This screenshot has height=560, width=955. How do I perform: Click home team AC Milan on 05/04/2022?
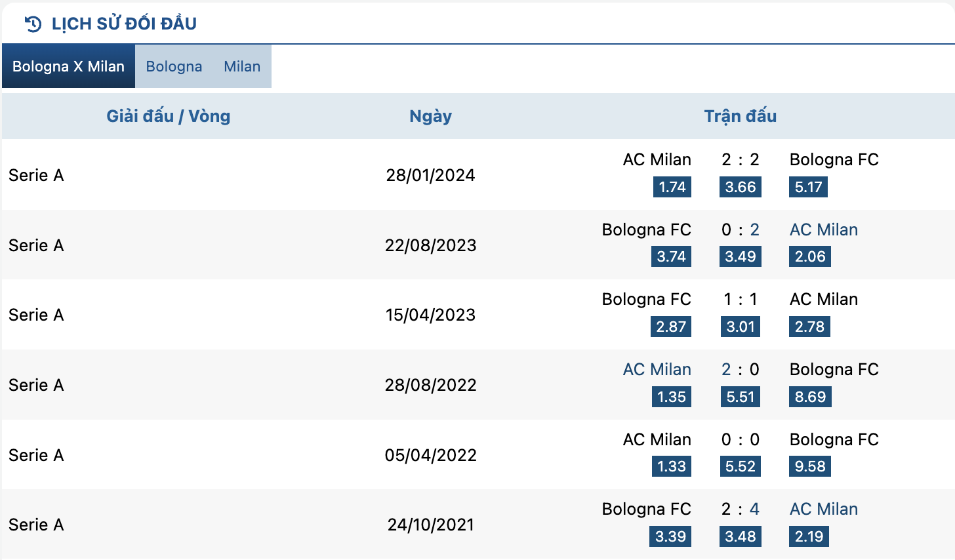coord(657,439)
